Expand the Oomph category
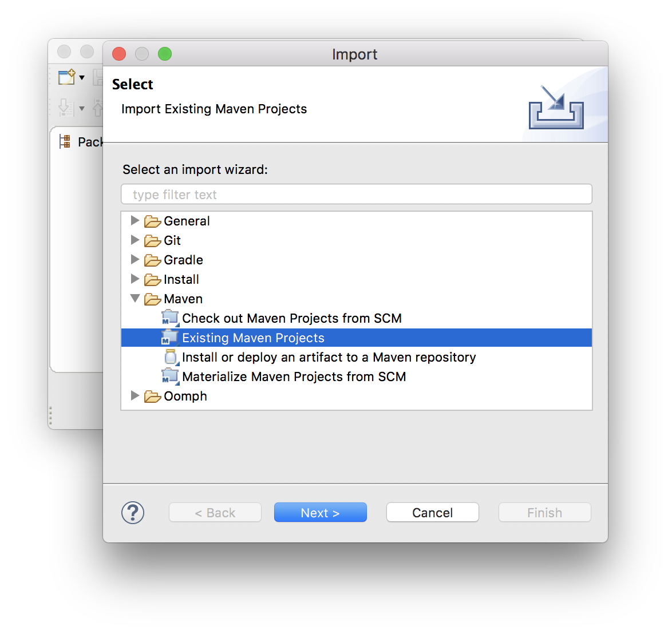The width and height of the screenshot is (672, 634). (135, 395)
